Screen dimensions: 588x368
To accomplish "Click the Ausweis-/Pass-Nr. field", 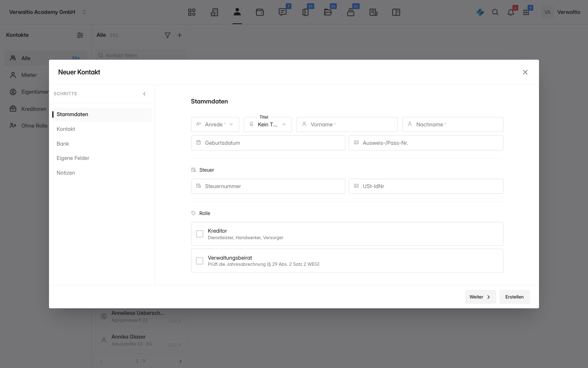I will click(426, 143).
